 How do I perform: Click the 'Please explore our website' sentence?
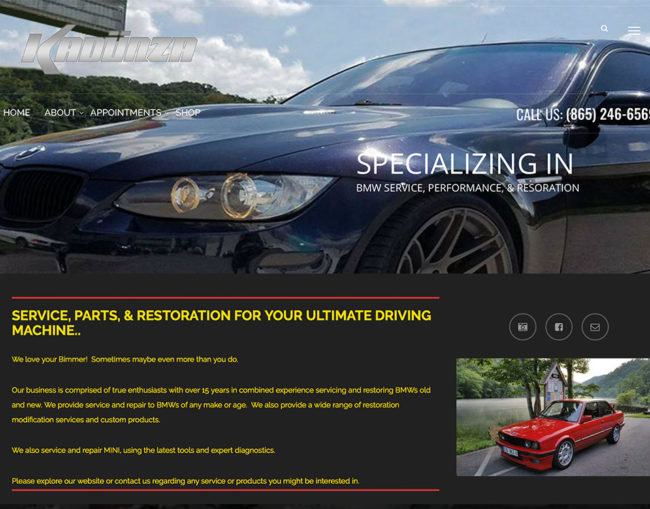coord(185,481)
